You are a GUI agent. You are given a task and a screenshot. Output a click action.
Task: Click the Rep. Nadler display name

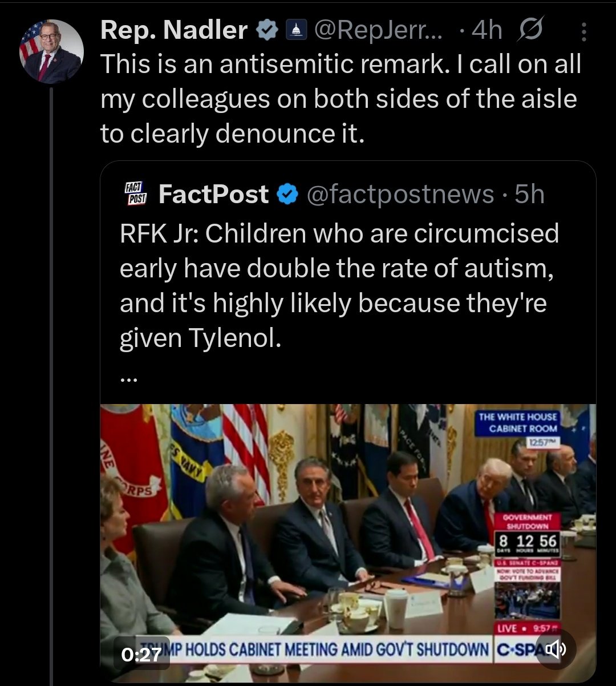click(175, 30)
